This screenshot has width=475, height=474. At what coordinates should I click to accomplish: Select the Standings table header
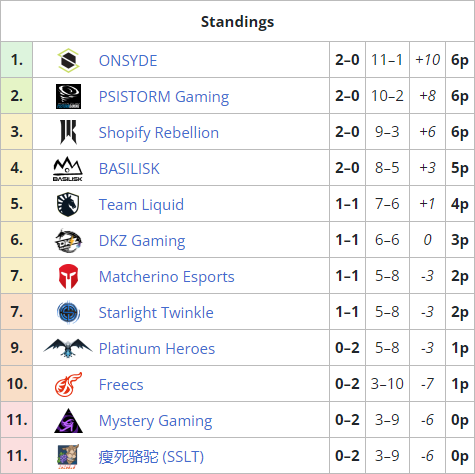coord(237,21)
